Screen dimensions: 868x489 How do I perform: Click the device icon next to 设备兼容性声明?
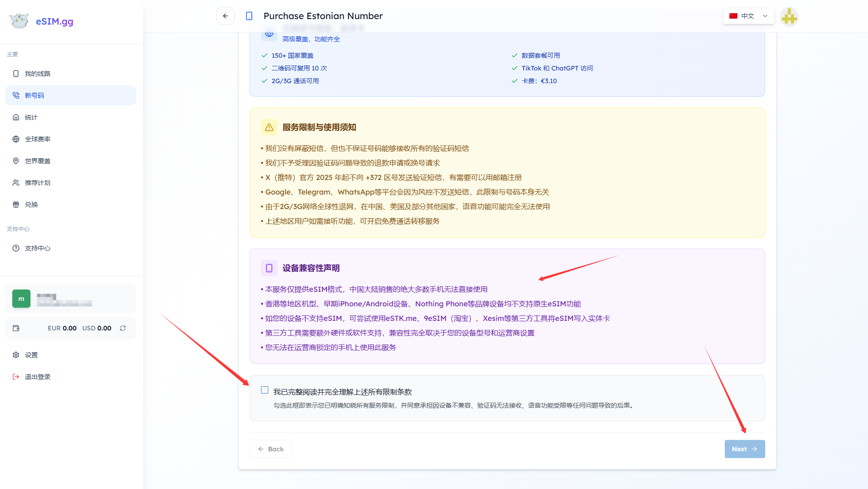coord(269,268)
